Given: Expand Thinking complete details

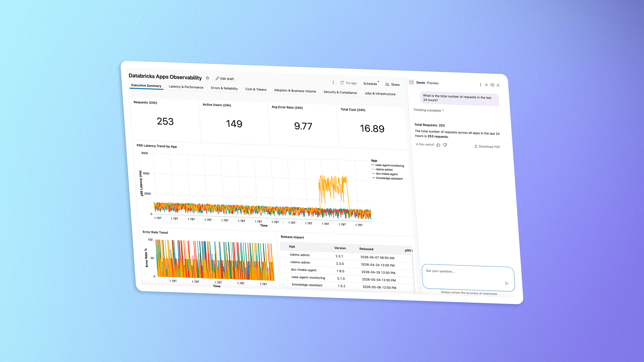Looking at the screenshot, I should [428, 110].
